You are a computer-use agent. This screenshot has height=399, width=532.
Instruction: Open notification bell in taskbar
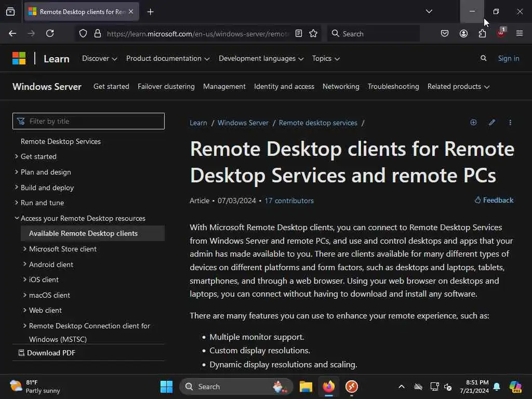pos(497,387)
